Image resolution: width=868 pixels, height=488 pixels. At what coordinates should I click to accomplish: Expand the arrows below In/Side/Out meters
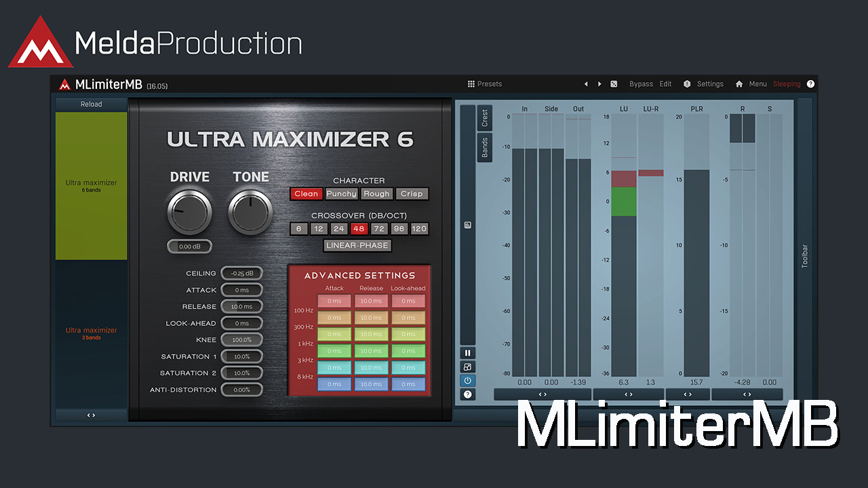click(x=542, y=394)
